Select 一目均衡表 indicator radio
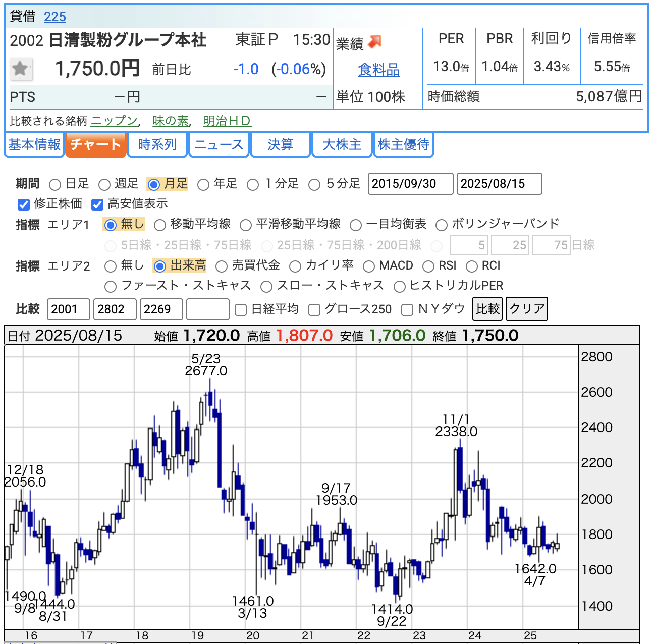The height and width of the screenshot is (644, 654). [x=356, y=225]
